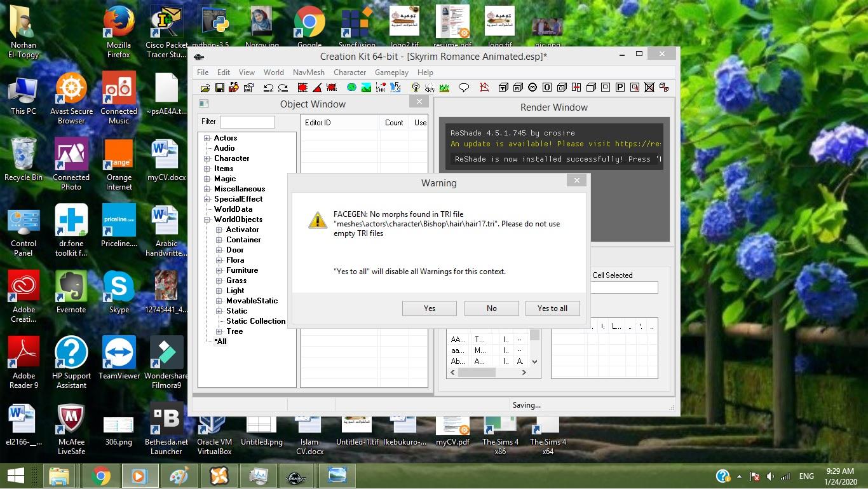Click the Redo arrow toolbar icon
The image size is (868, 491).
[283, 88]
